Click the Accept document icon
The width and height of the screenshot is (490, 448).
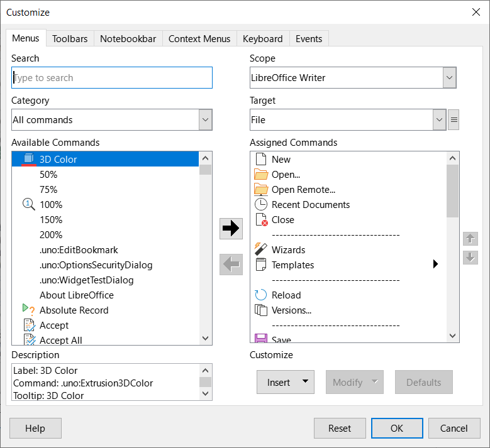[x=30, y=325]
